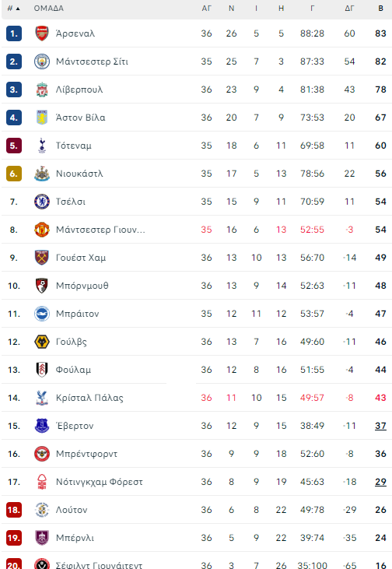392x569 pixels.
Task: Click the Νότινγκχαμ Φόρεστ team name
Action: tap(100, 482)
